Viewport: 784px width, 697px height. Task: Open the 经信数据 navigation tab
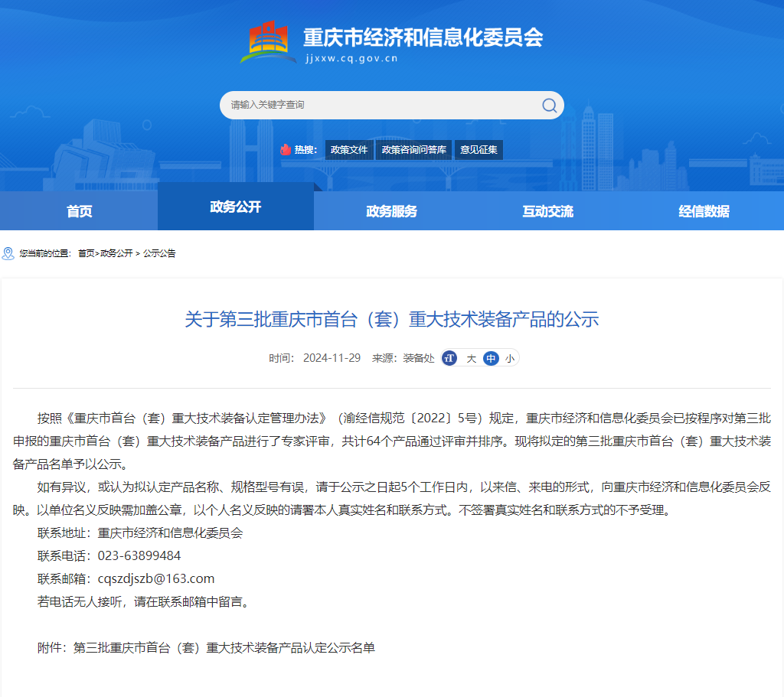click(704, 211)
